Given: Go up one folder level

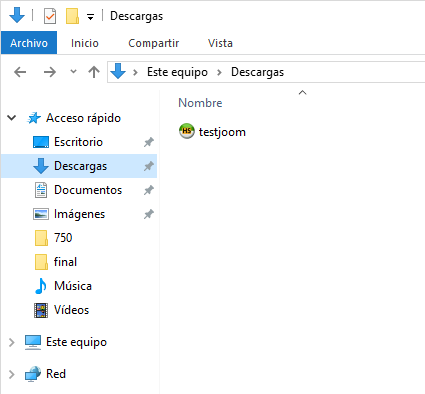Looking at the screenshot, I should tap(94, 72).
